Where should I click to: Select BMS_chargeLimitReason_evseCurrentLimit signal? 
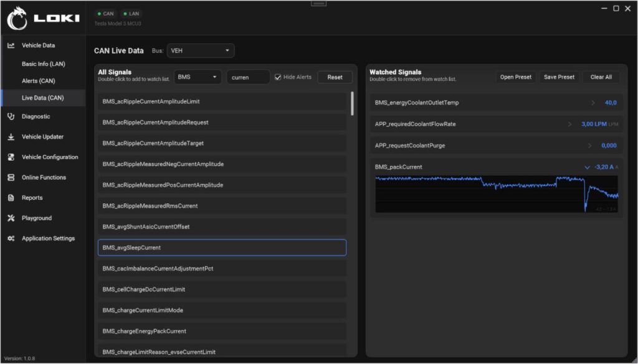[222, 352]
